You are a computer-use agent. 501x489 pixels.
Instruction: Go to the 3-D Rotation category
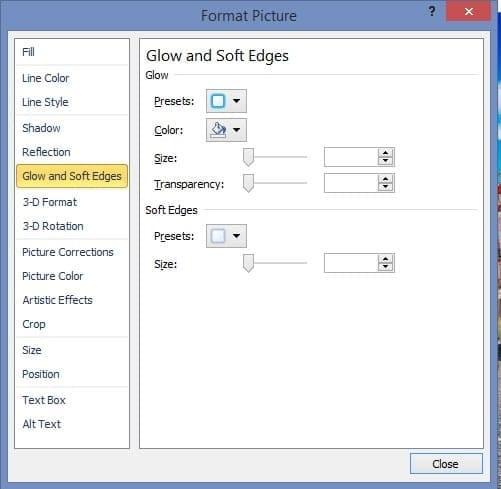(53, 226)
